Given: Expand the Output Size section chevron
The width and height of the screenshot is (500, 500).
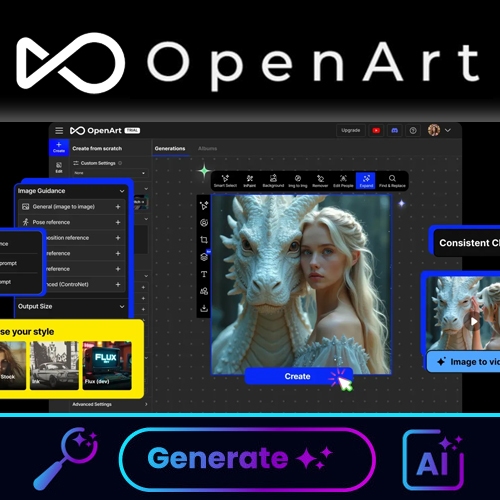Looking at the screenshot, I should pos(122,306).
